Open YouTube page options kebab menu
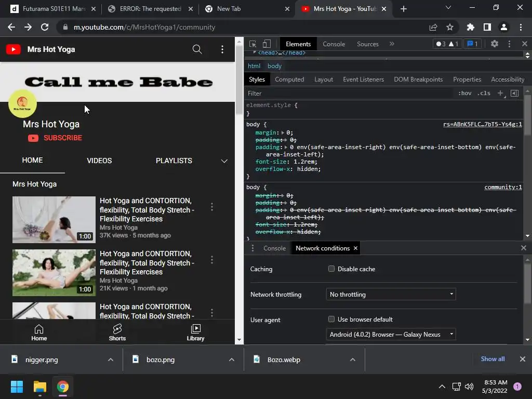This screenshot has height=399, width=532. tap(222, 49)
